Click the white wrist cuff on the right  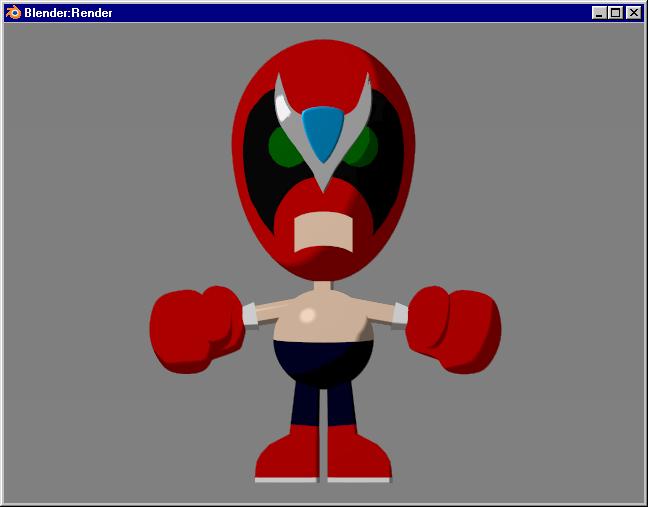[x=399, y=313]
